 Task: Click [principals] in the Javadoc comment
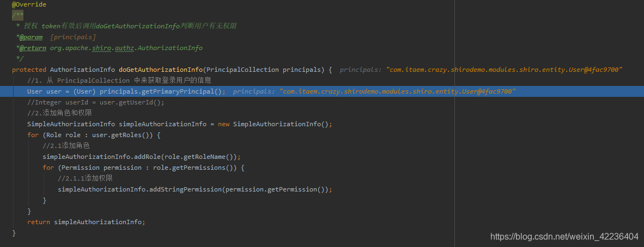click(x=73, y=37)
